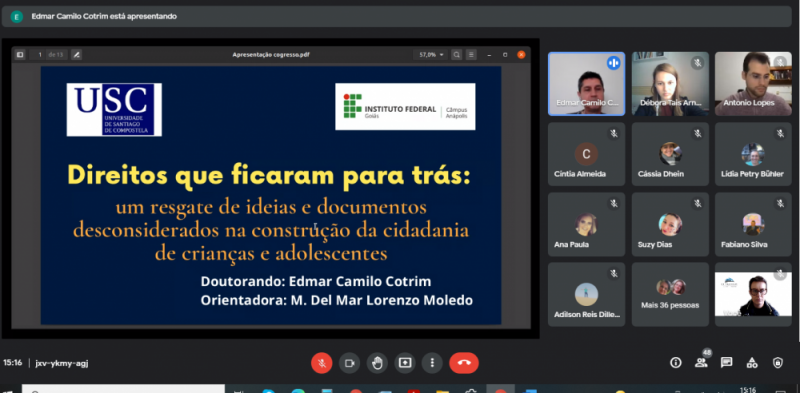Select Cássia Dhein participant tile

pos(670,154)
